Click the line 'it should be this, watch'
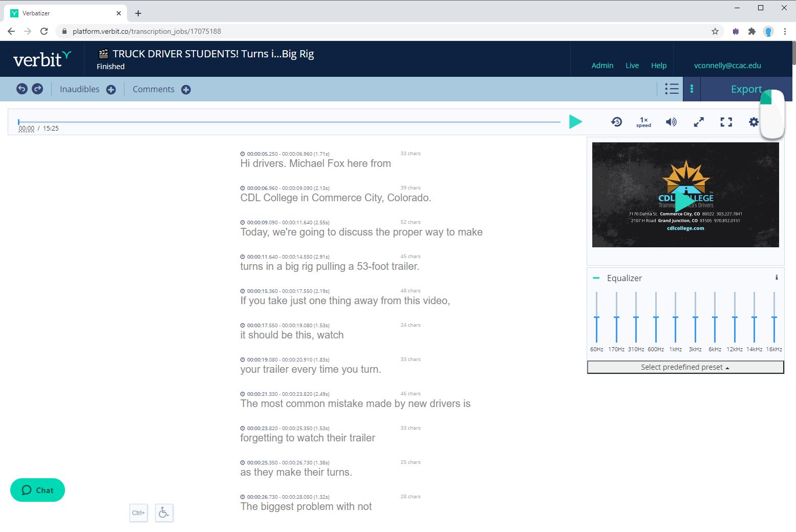 (292, 335)
